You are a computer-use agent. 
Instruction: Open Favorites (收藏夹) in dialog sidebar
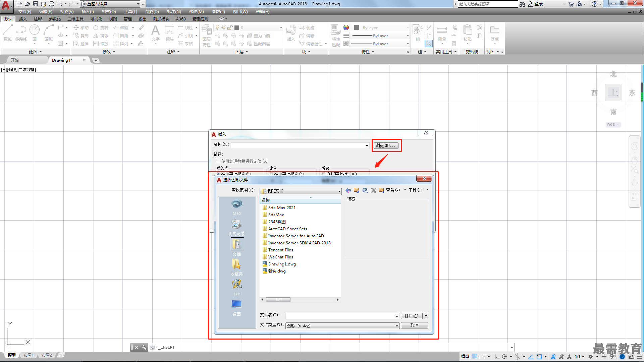point(236,267)
